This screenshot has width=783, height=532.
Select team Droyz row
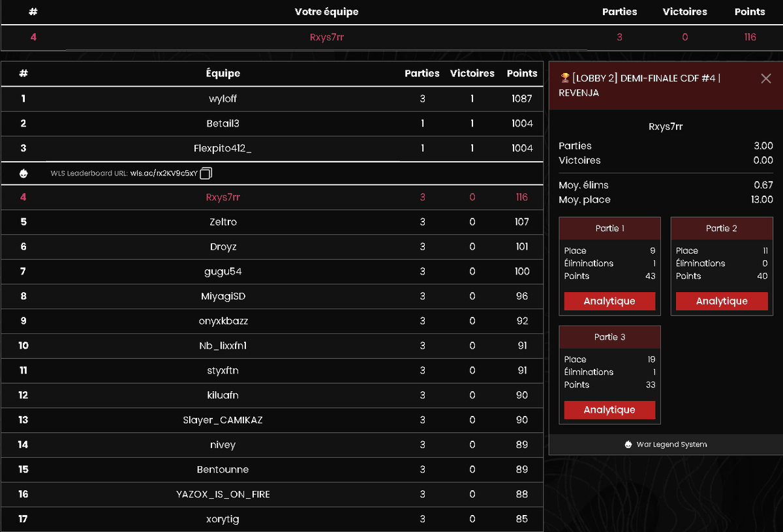pos(272,247)
